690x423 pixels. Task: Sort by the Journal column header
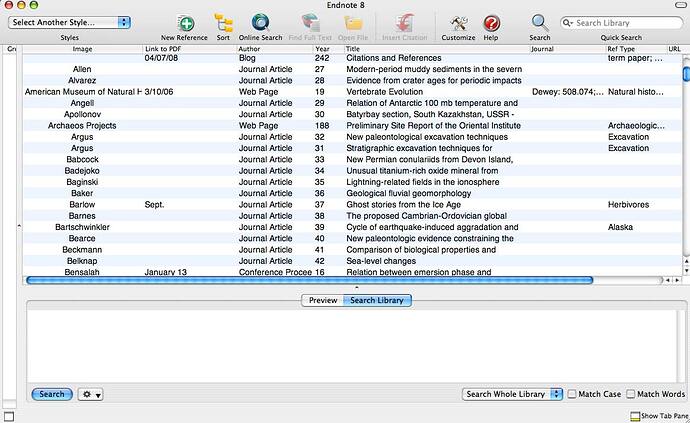tap(568, 49)
